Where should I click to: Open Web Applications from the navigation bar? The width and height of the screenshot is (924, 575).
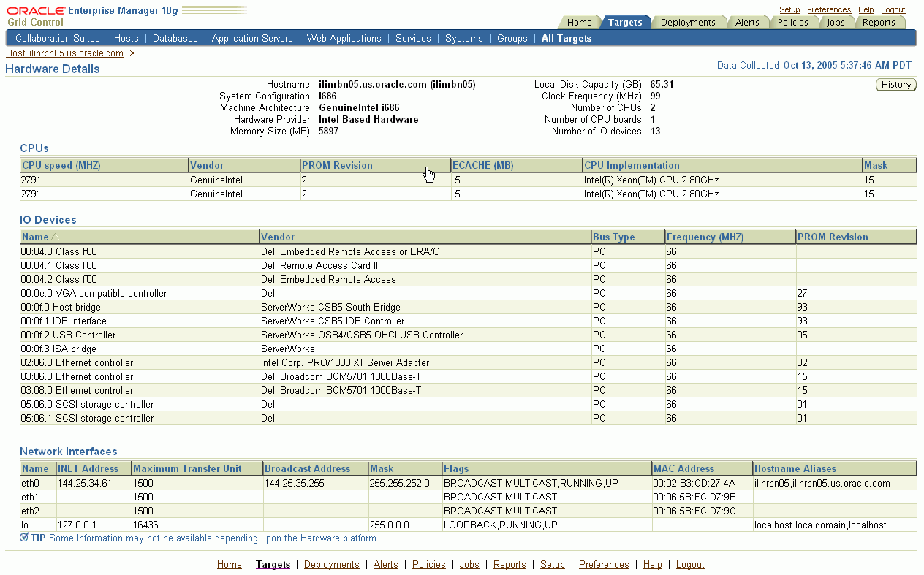click(x=344, y=38)
